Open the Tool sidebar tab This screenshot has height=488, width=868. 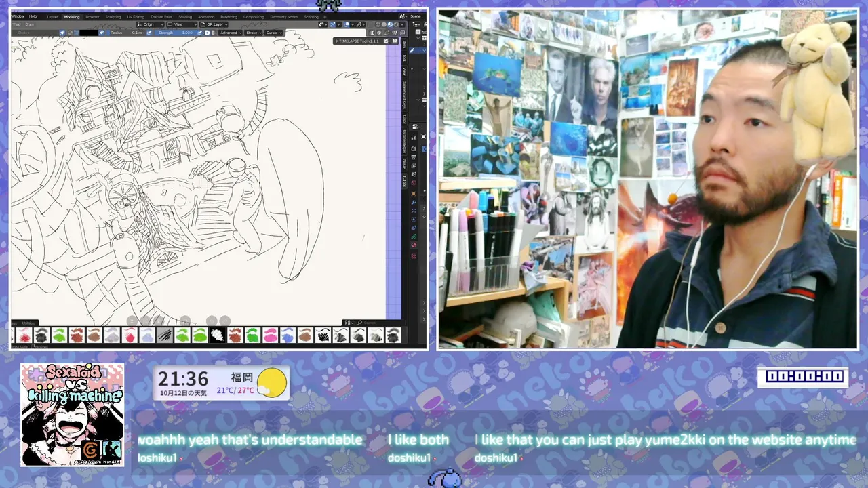click(405, 58)
